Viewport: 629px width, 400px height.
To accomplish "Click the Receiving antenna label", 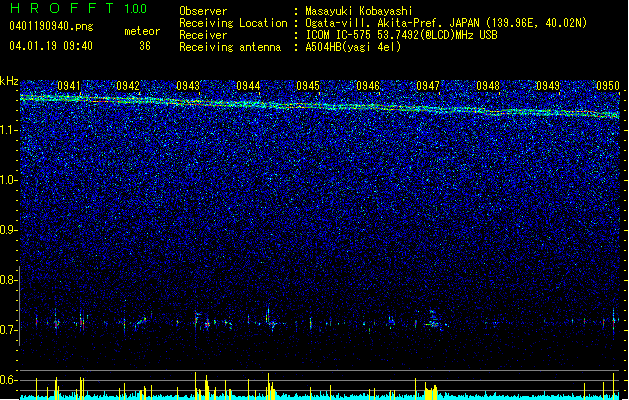I will pos(230,47).
